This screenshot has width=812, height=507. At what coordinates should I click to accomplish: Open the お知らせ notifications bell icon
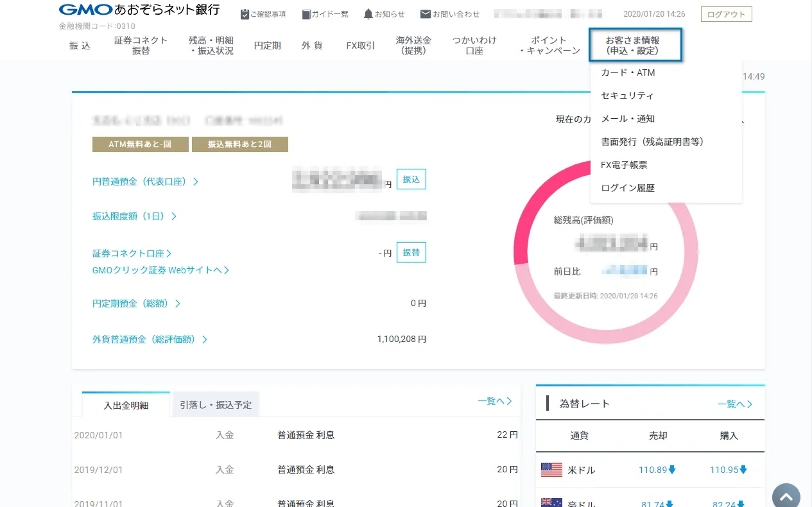[x=368, y=13]
